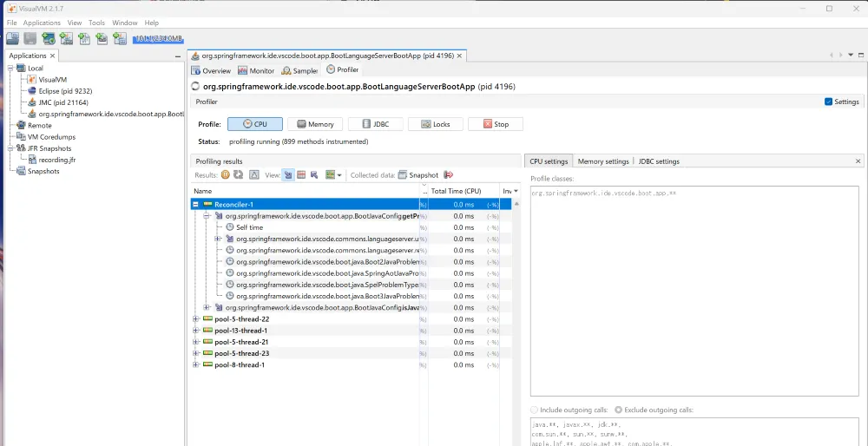The width and height of the screenshot is (868, 446).
Task: Expand the pool-13-thread-1 node
Action: pyautogui.click(x=195, y=331)
